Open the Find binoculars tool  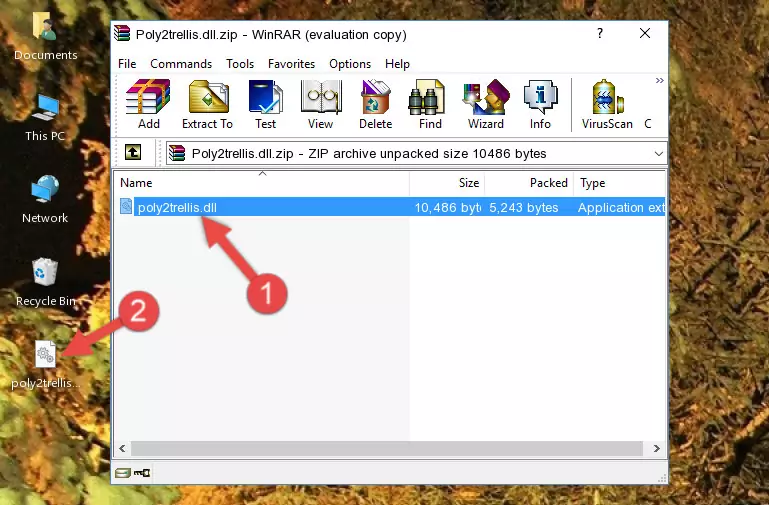coord(430,104)
